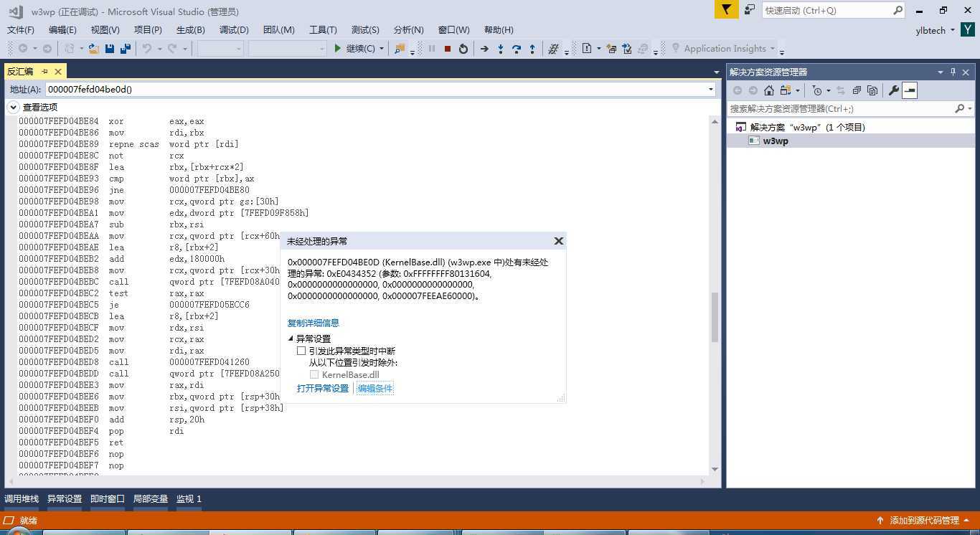
Task: Step Out icon in debug toolbar
Action: coord(532,49)
